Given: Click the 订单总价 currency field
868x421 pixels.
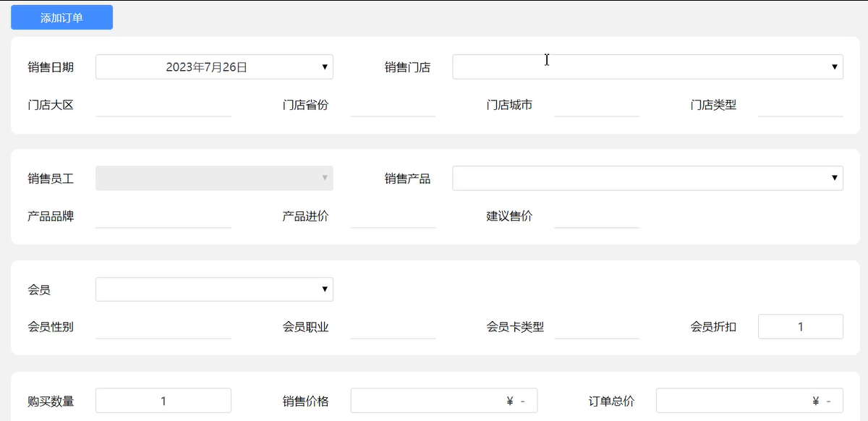Looking at the screenshot, I should coord(749,401).
